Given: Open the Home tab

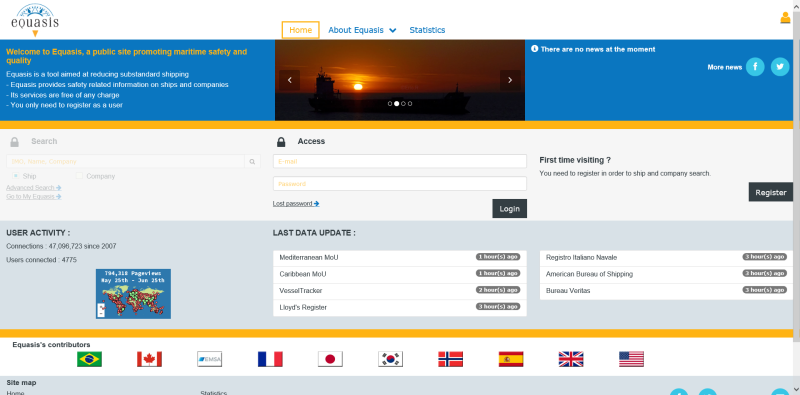Looking at the screenshot, I should click(x=301, y=30).
